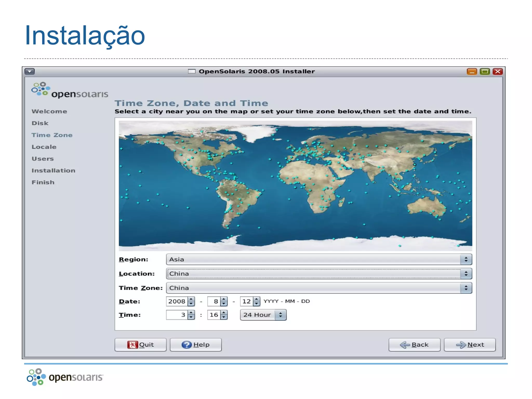Viewport: 532px width, 399px height.
Task: Click the small window icon beside the title
Action: tap(192, 71)
